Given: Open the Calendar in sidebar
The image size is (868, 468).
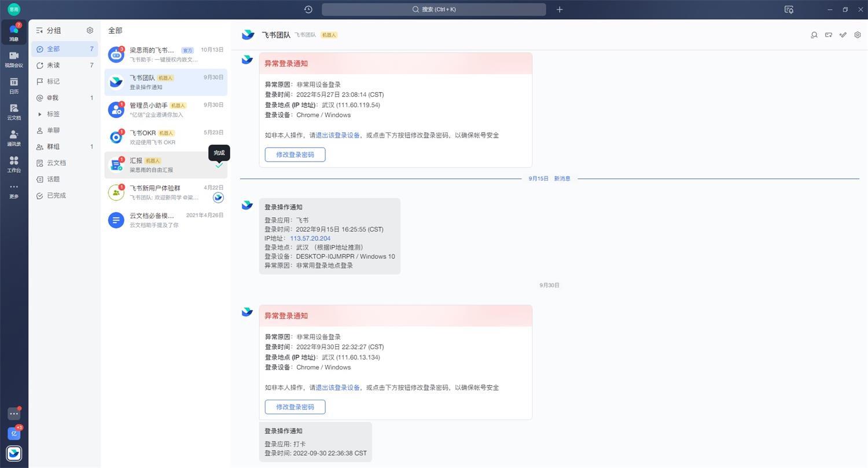Looking at the screenshot, I should coord(14,85).
